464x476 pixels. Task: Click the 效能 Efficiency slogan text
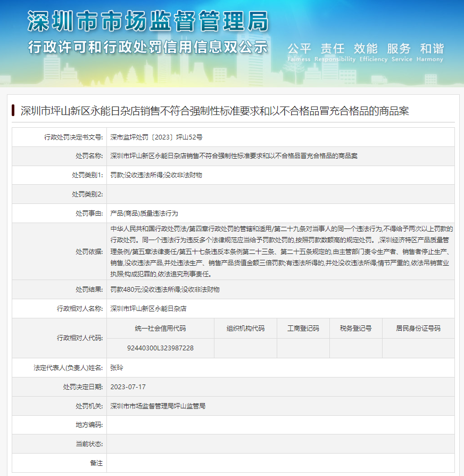tap(373, 52)
